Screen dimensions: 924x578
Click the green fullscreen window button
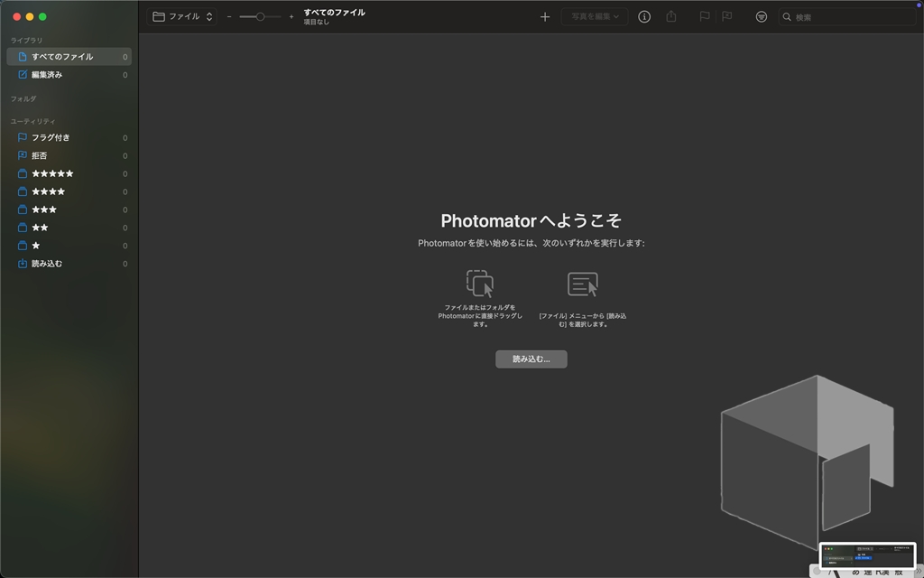(x=42, y=16)
